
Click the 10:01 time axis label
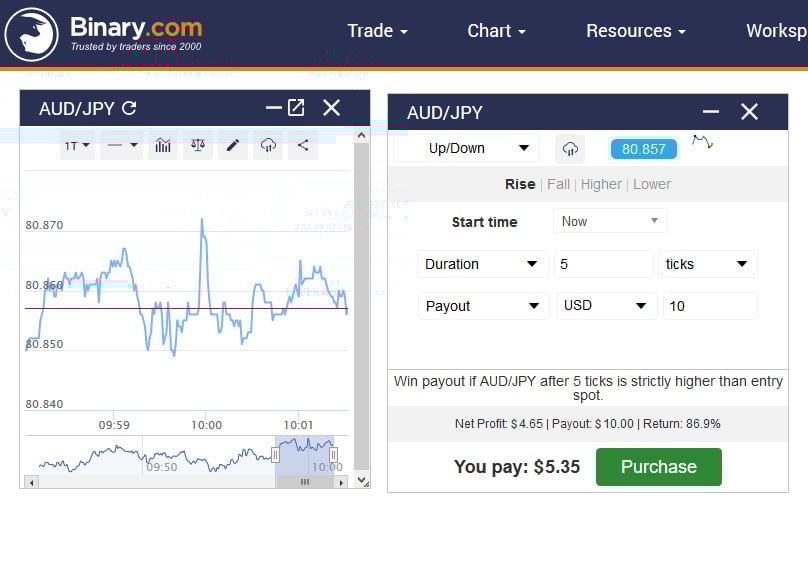(298, 425)
